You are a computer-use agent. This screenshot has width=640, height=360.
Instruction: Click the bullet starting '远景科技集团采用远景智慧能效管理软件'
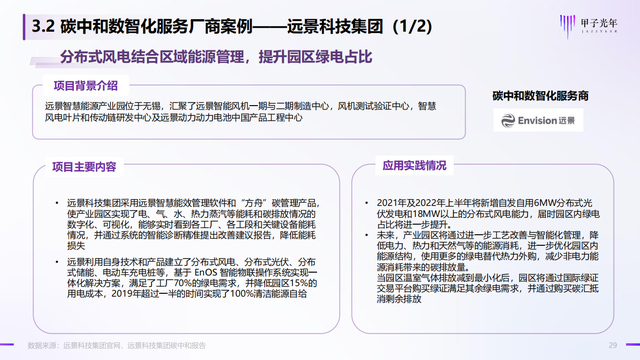[x=193, y=224]
